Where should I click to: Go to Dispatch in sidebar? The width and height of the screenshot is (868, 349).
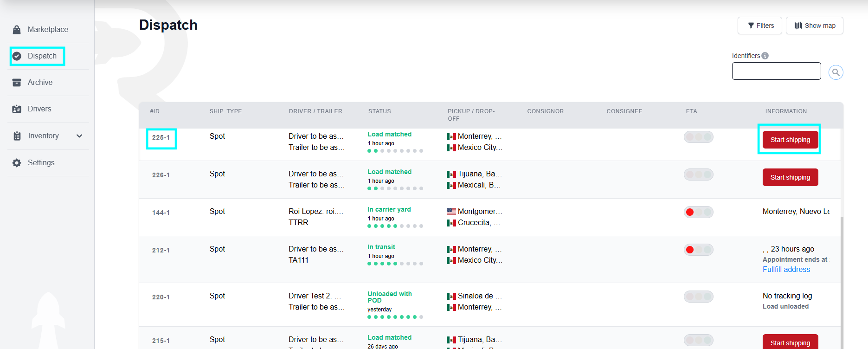tap(42, 56)
